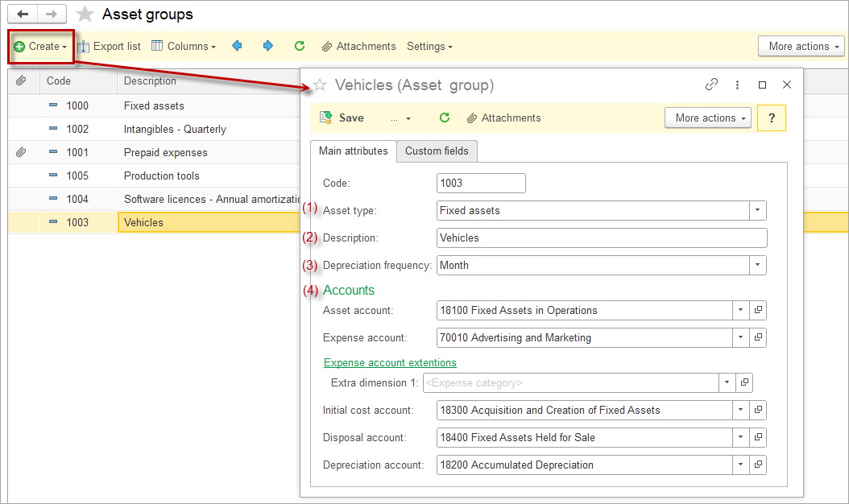
Task: Open the Disposal account record icon
Action: point(758,437)
